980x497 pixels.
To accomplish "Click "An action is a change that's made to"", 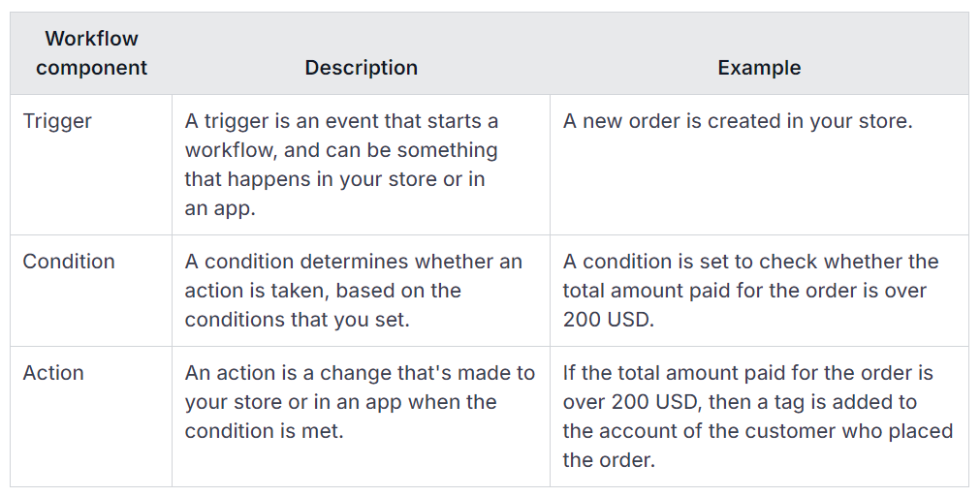I will coord(360,373).
